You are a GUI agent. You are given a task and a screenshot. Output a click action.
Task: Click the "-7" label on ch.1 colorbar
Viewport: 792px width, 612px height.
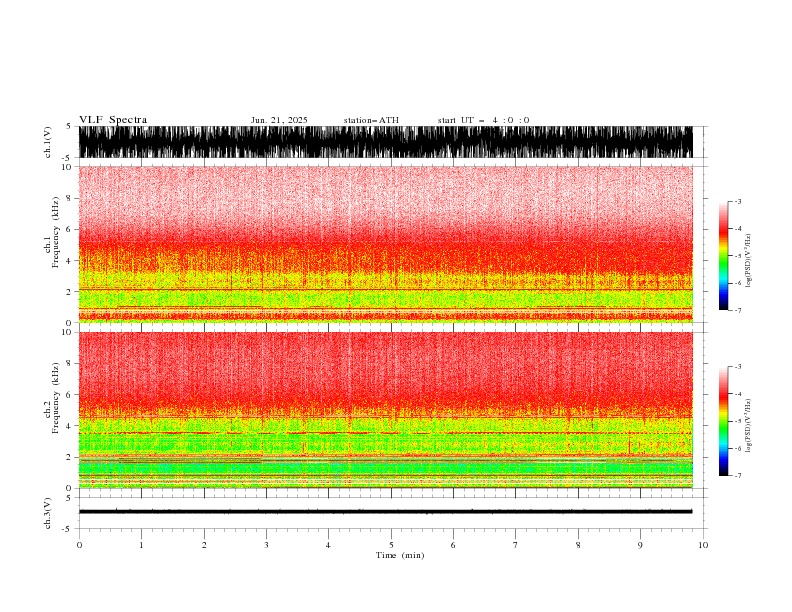tap(738, 310)
